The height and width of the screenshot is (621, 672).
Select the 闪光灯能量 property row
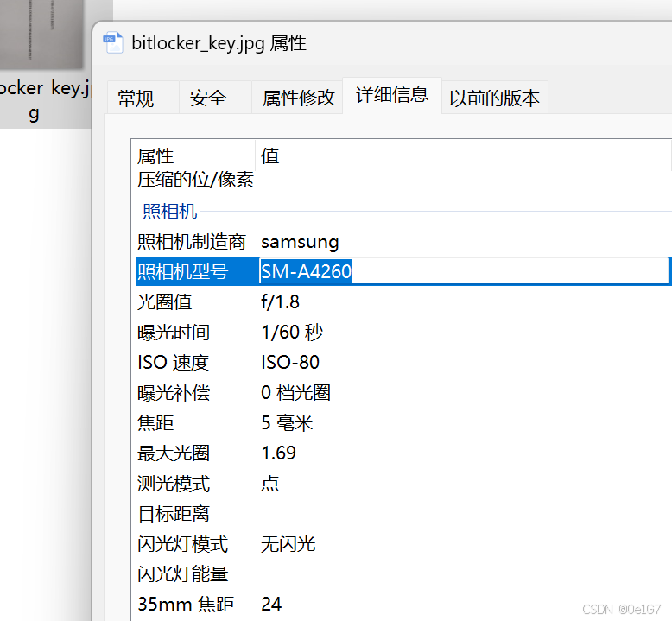coord(403,573)
